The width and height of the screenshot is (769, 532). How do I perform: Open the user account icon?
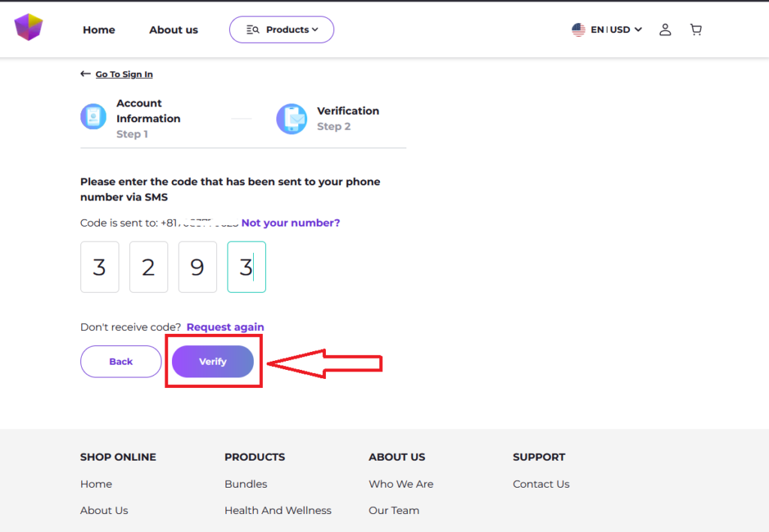point(665,30)
